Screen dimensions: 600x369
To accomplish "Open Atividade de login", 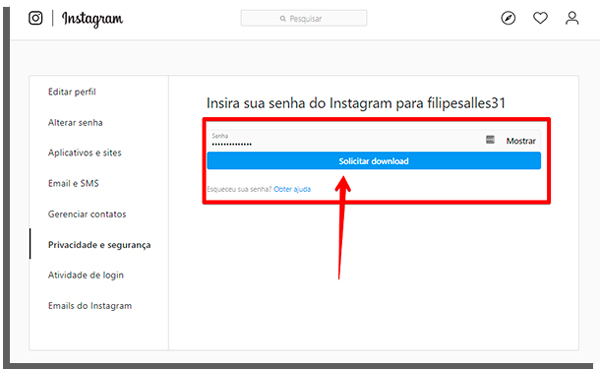I will pos(86,275).
